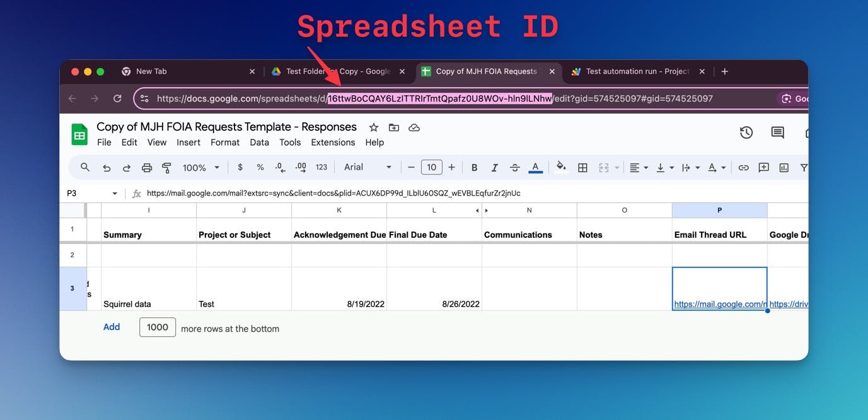Click the Insert link icon
Viewport: 868px width, 420px height.
(742, 168)
